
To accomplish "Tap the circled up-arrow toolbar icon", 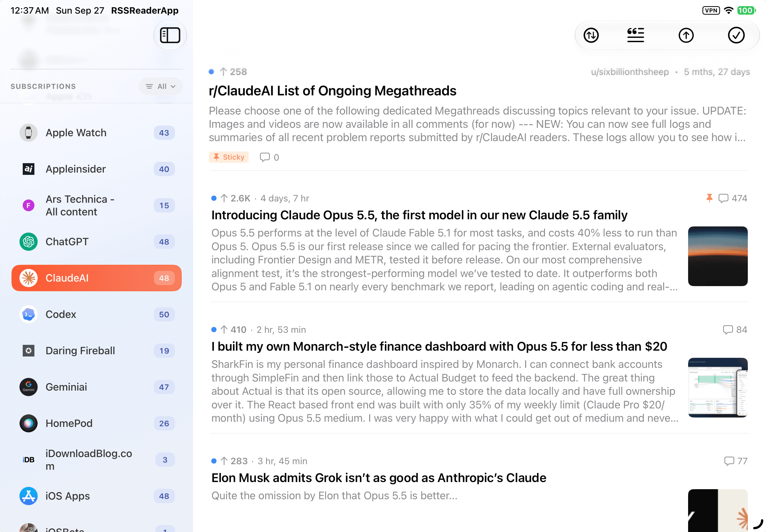I will pyautogui.click(x=686, y=35).
